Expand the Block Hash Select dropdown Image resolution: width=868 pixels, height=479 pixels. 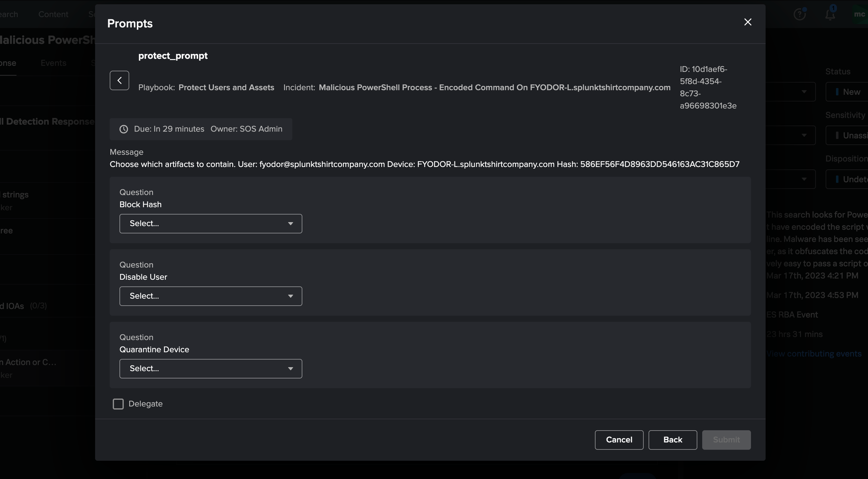coord(211,223)
